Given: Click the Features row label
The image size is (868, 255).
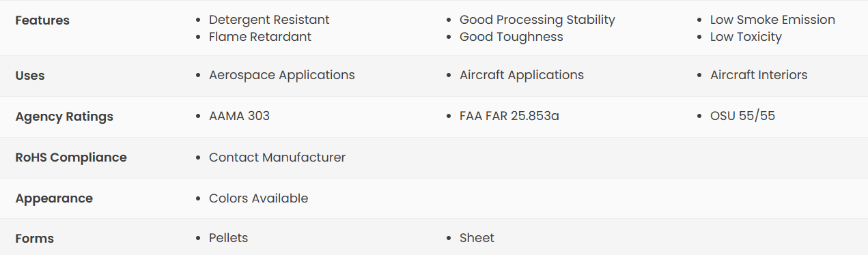Looking at the screenshot, I should (42, 20).
